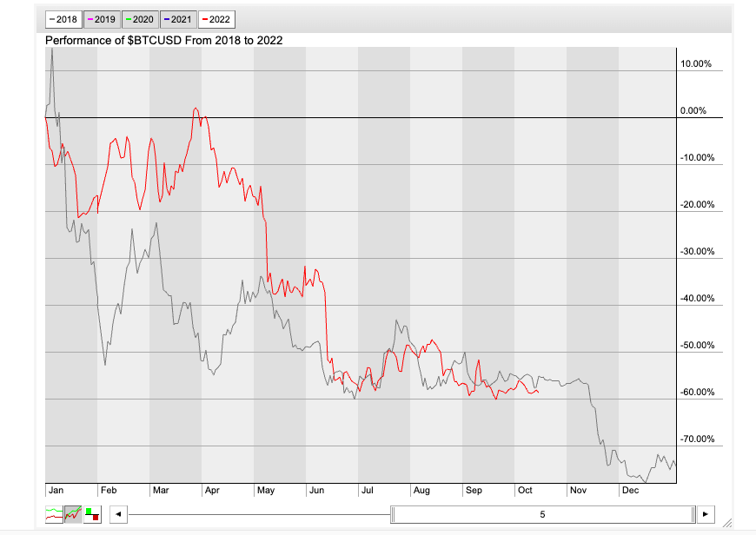Screen dimensions: 756x535
Task: Click the -40.00% axis label
Action: [x=697, y=299]
